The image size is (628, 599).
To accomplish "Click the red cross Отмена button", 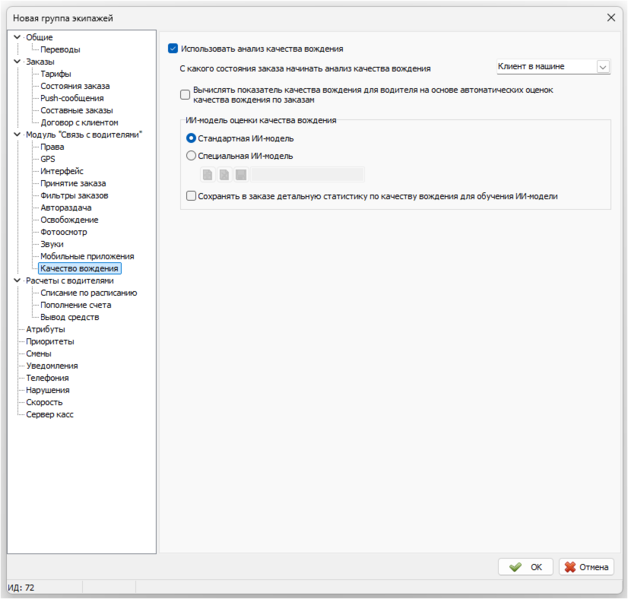I will coord(586,567).
